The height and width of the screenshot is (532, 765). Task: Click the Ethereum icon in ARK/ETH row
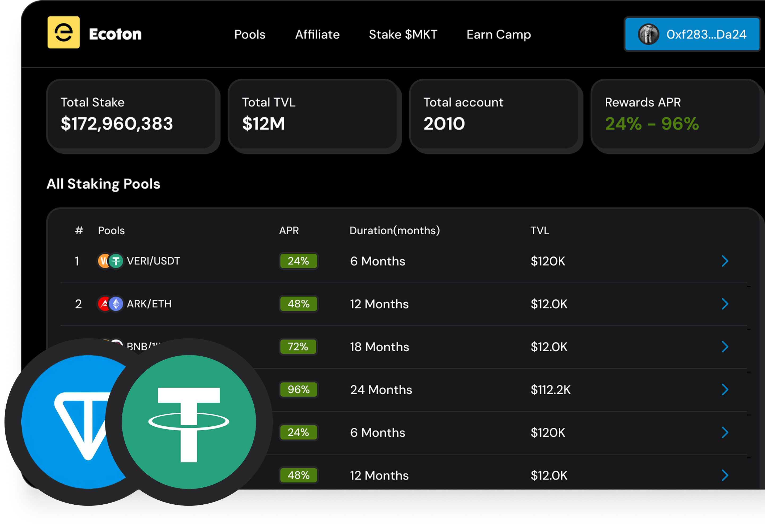[x=116, y=304]
